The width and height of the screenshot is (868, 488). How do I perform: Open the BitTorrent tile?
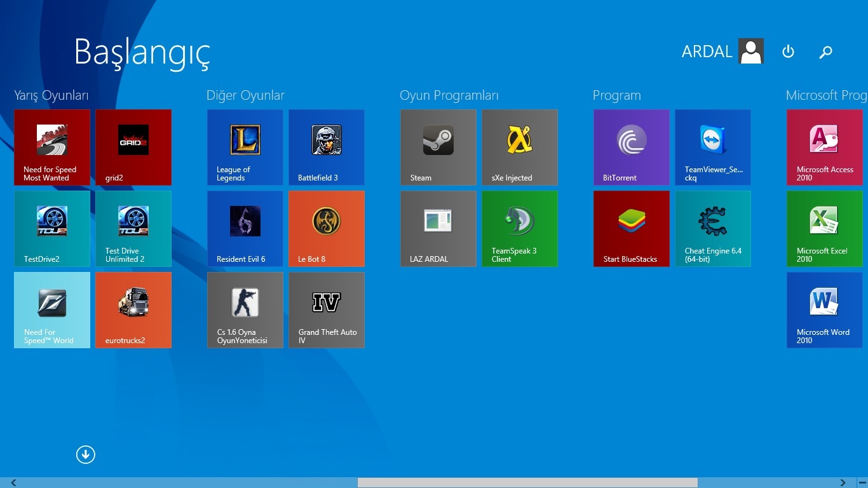tap(632, 147)
